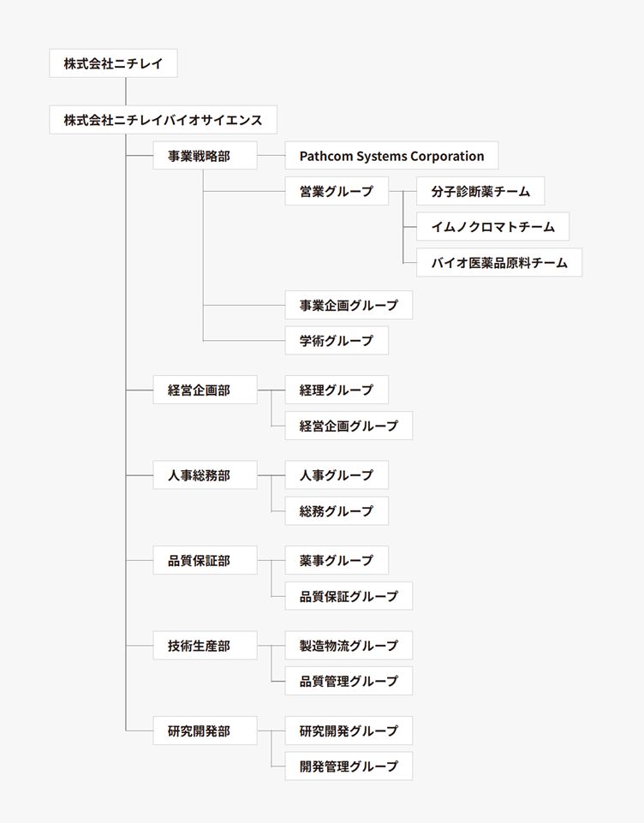The width and height of the screenshot is (644, 823).
Task: Click the 分子診断薬チーム box
Action: click(480, 192)
